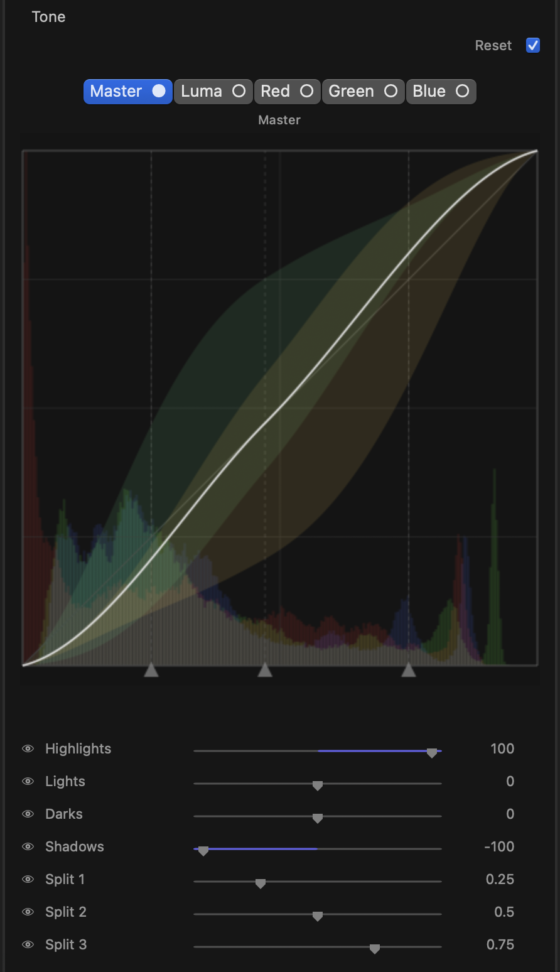Switch to the Luma curve tab
The height and width of the screenshot is (972, 560).
pyautogui.click(x=213, y=91)
